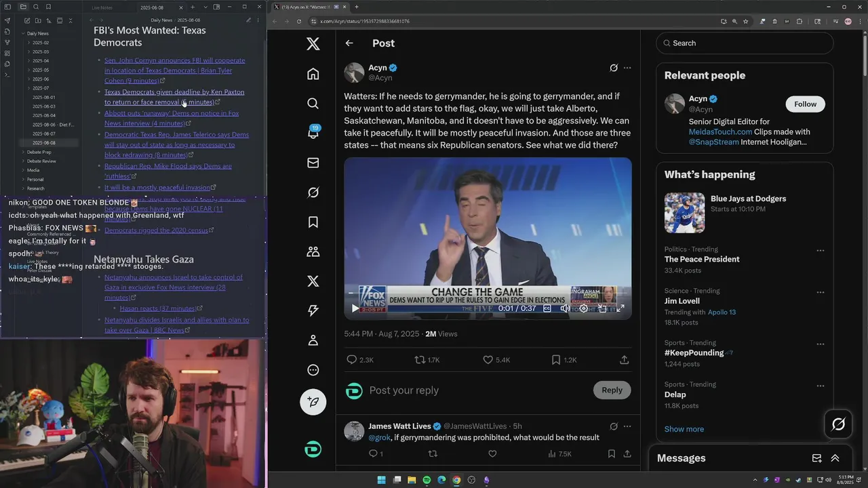
Task: Open X Notifications bell with badge
Action: point(313,133)
